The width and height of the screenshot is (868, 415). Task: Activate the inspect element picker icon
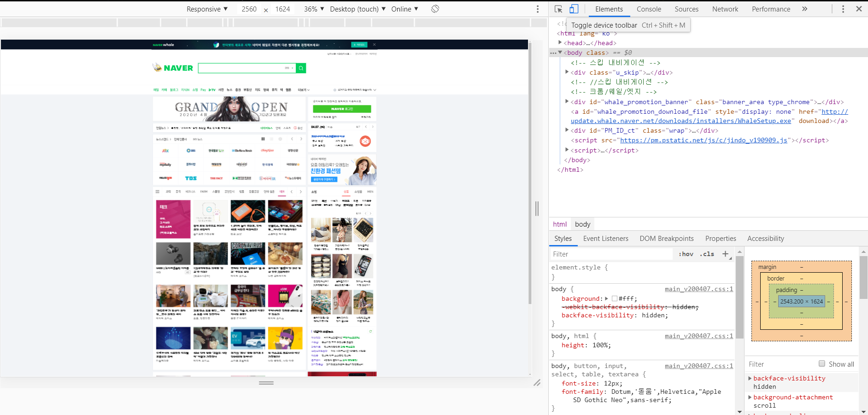(x=558, y=9)
